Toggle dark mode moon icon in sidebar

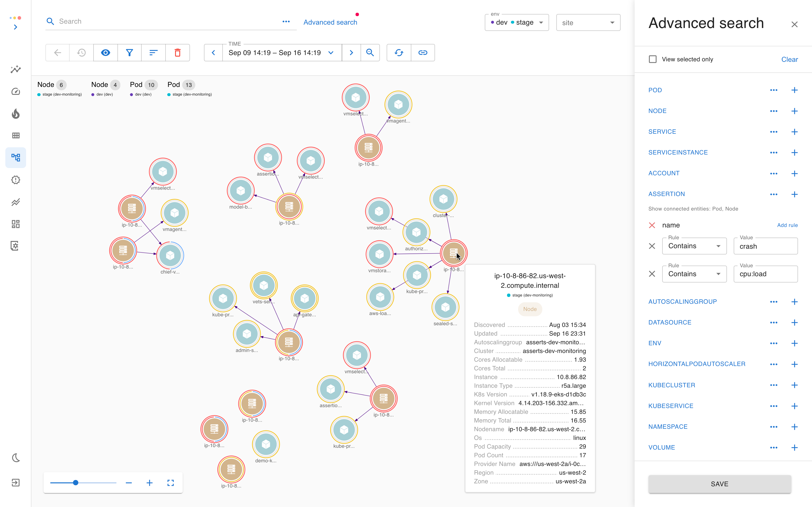16,458
